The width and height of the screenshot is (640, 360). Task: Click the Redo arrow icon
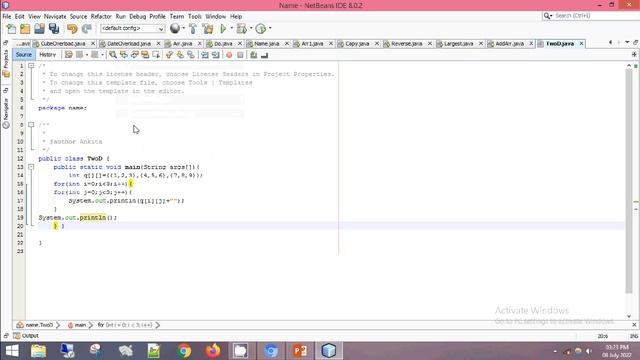(x=87, y=28)
